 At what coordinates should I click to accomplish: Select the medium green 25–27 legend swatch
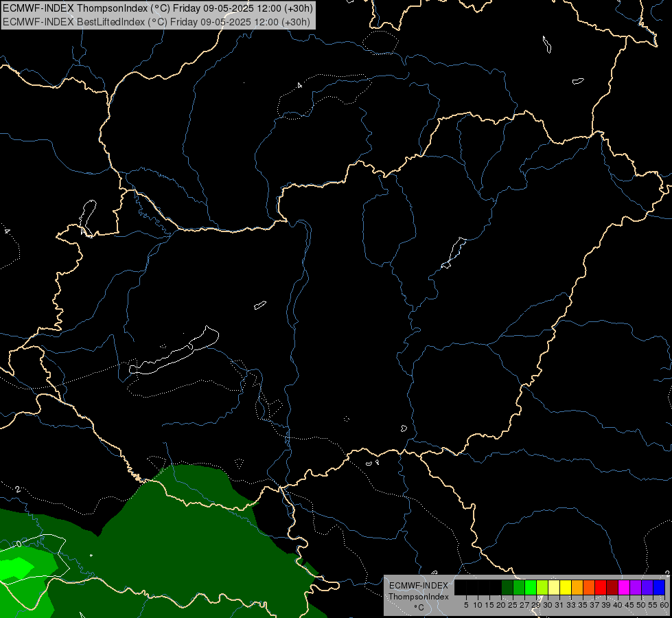point(518,588)
